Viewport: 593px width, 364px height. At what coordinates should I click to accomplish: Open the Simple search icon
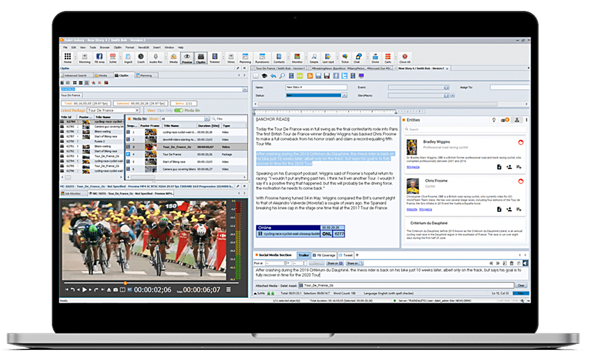314,58
